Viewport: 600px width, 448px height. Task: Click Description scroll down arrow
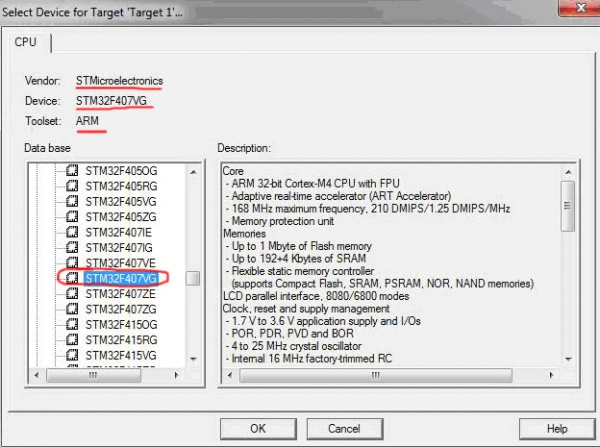[x=568, y=359]
